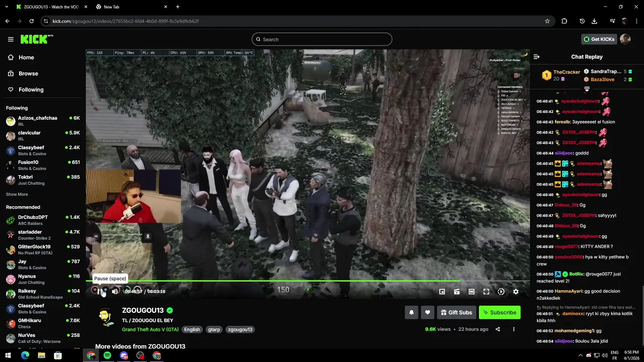Screen dimensions: 644x362
Task: Open the three-dot video options menu
Action: (514, 329)
